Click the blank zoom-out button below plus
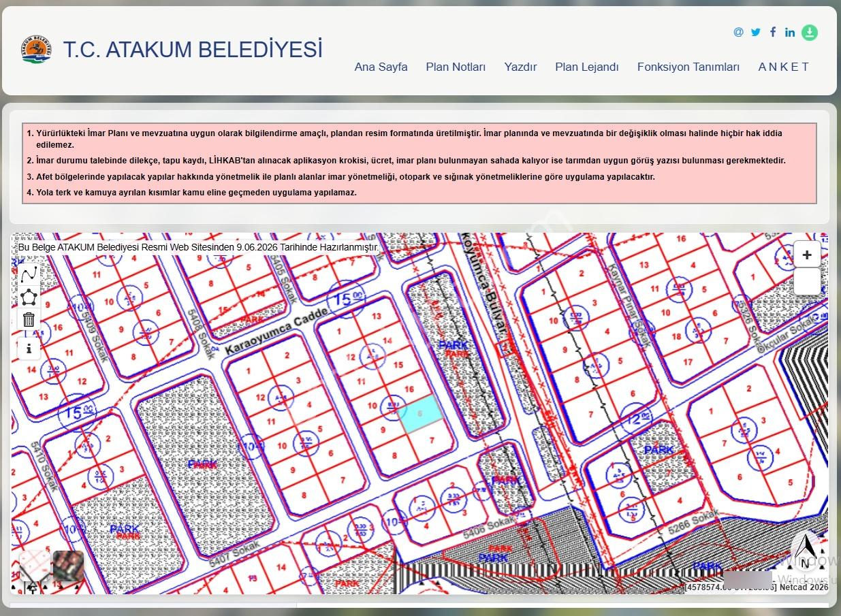This screenshot has width=841, height=616. pos(807,281)
